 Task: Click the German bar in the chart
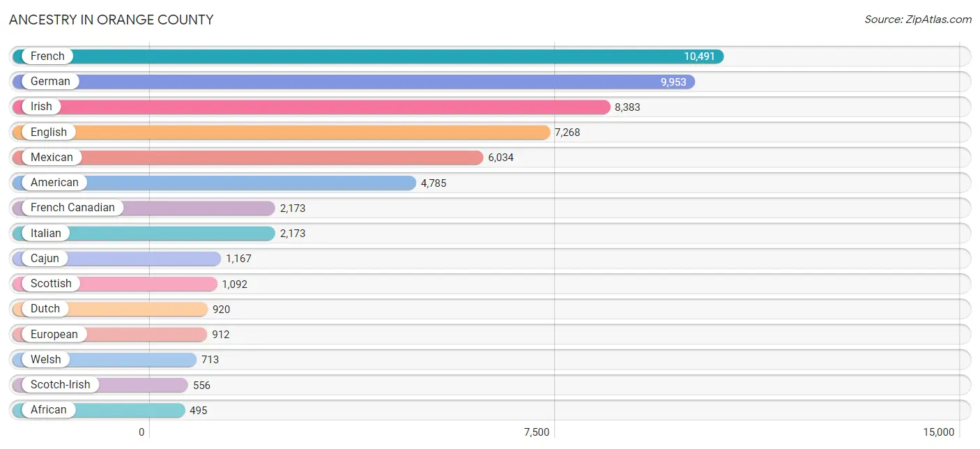[x=353, y=82]
